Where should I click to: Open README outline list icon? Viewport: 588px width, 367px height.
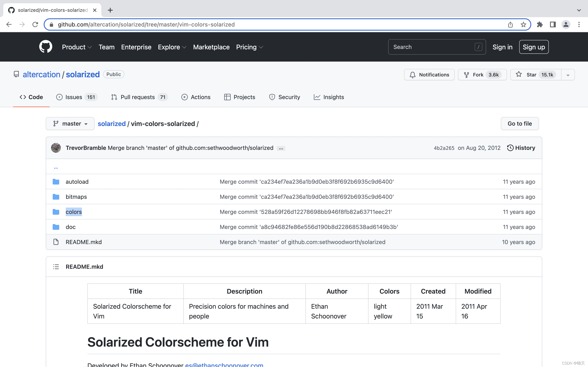(x=56, y=267)
